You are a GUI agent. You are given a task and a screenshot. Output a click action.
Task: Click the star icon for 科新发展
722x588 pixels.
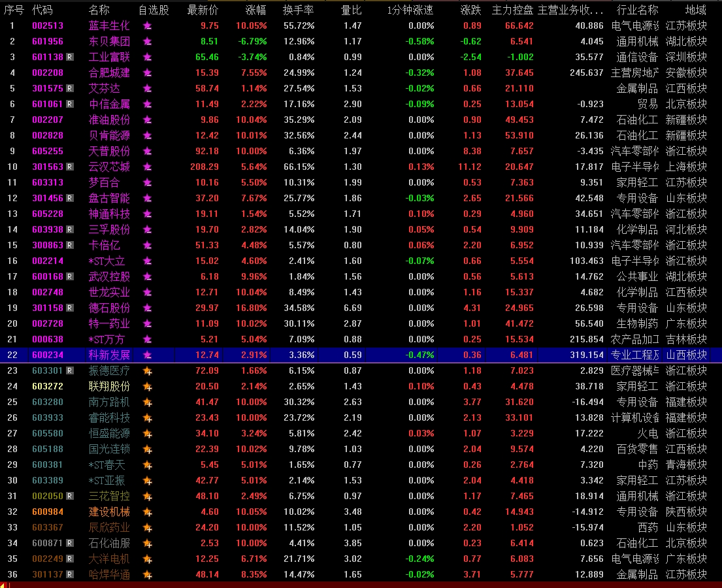coord(148,355)
